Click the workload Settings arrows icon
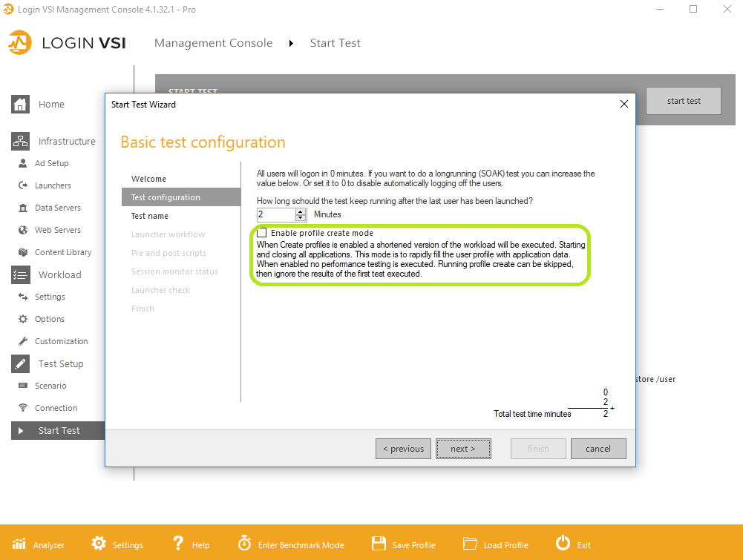Image resolution: width=743 pixels, height=560 pixels. [23, 297]
